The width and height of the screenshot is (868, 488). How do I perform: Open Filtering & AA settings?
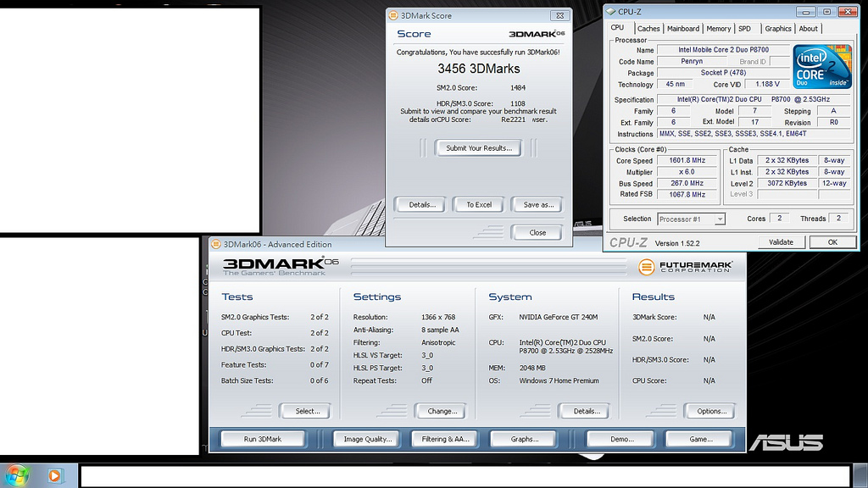(x=446, y=440)
